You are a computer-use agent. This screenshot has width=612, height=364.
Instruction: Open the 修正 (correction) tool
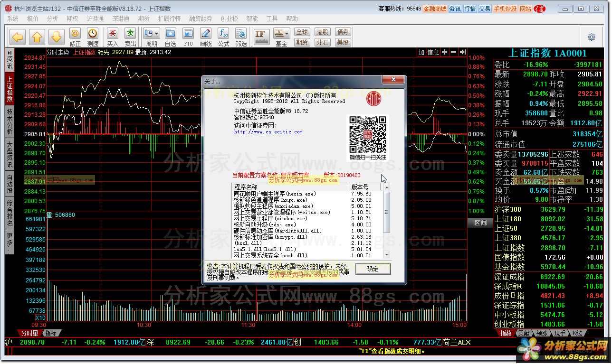(75, 37)
